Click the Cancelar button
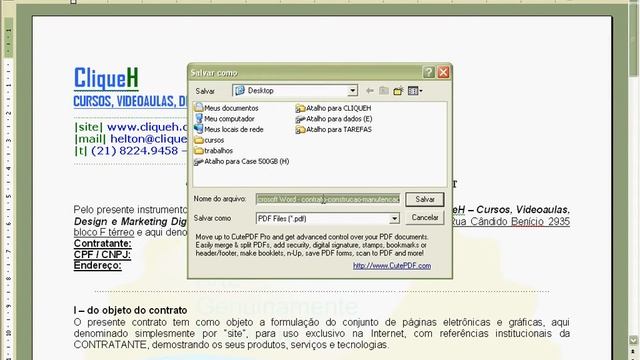This screenshot has width=640, height=360. pyautogui.click(x=424, y=218)
